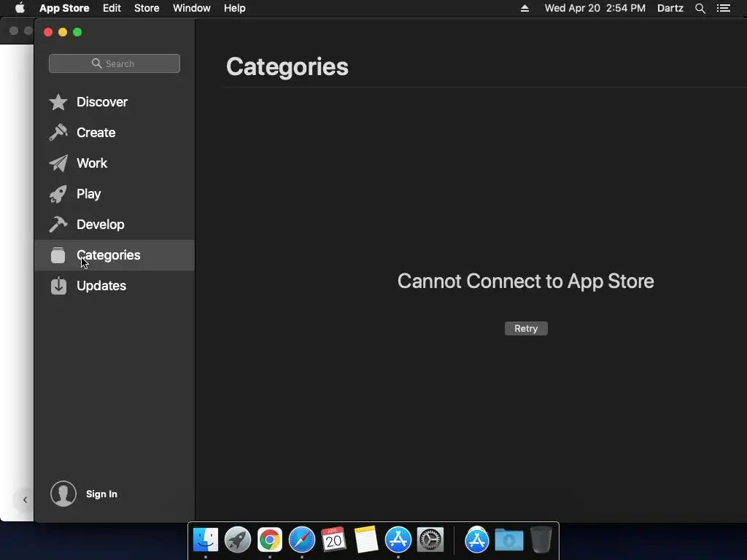Click the Develop hammer icon

58,225
